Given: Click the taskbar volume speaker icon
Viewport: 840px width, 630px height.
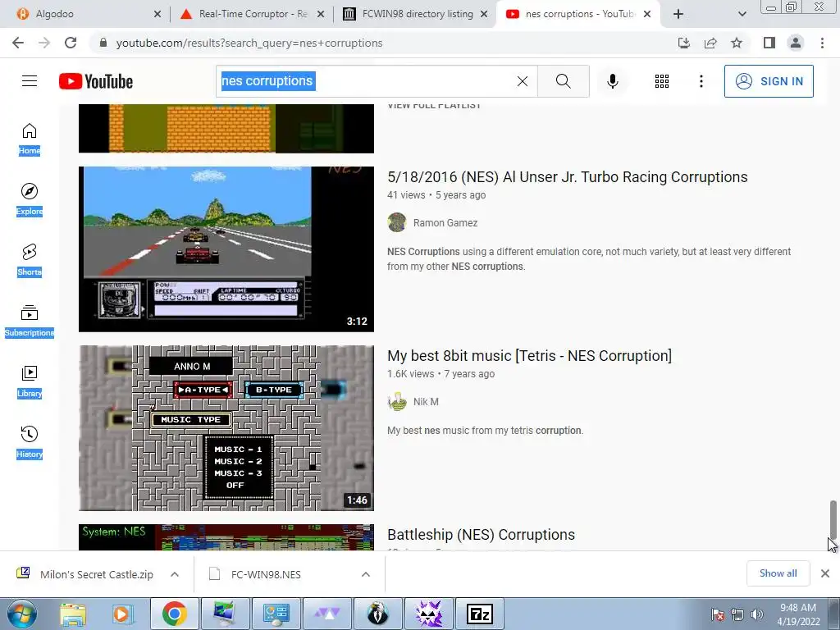Looking at the screenshot, I should [757, 614].
